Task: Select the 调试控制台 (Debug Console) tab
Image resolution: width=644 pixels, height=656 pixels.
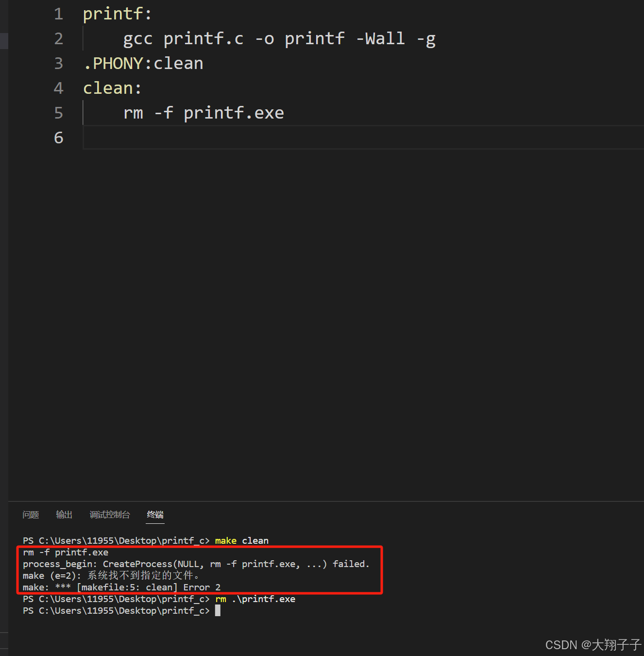Action: [x=109, y=515]
